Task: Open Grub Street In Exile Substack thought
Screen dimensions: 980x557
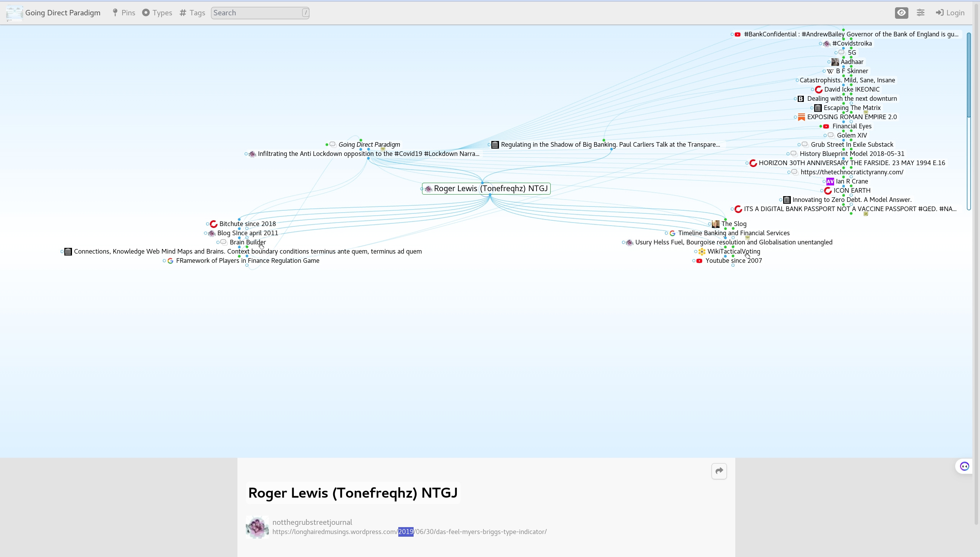Action: click(x=852, y=144)
